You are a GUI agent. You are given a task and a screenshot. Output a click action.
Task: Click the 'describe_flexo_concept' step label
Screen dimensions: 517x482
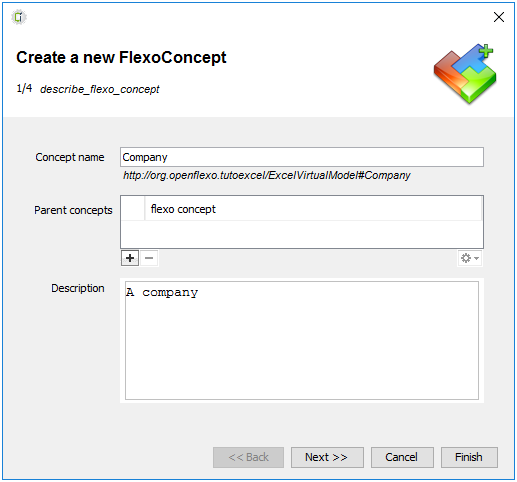tap(100, 89)
